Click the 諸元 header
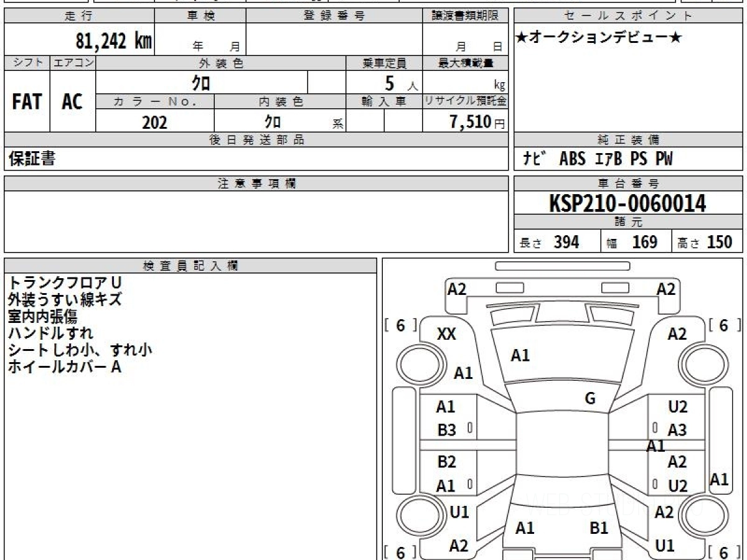The height and width of the screenshot is (560, 747). (x=629, y=222)
